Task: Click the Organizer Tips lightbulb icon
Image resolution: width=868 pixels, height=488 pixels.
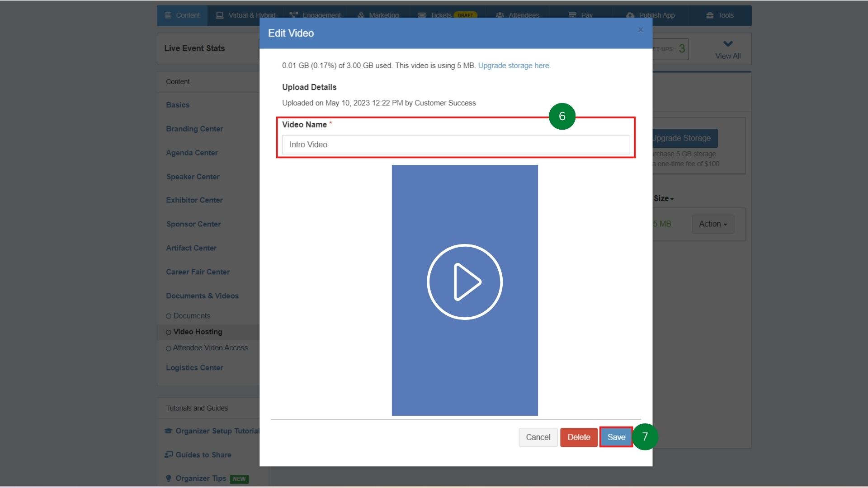Action: (x=169, y=478)
